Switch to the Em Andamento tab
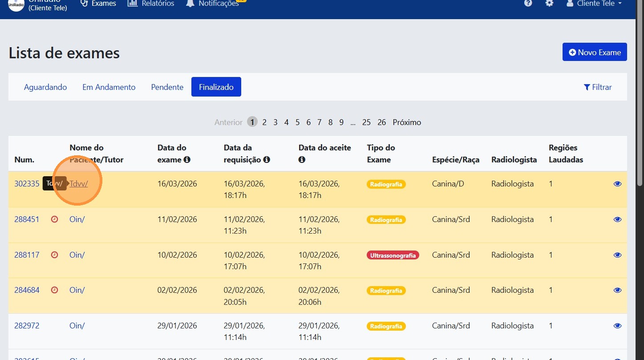The height and width of the screenshot is (360, 644). pyautogui.click(x=109, y=87)
